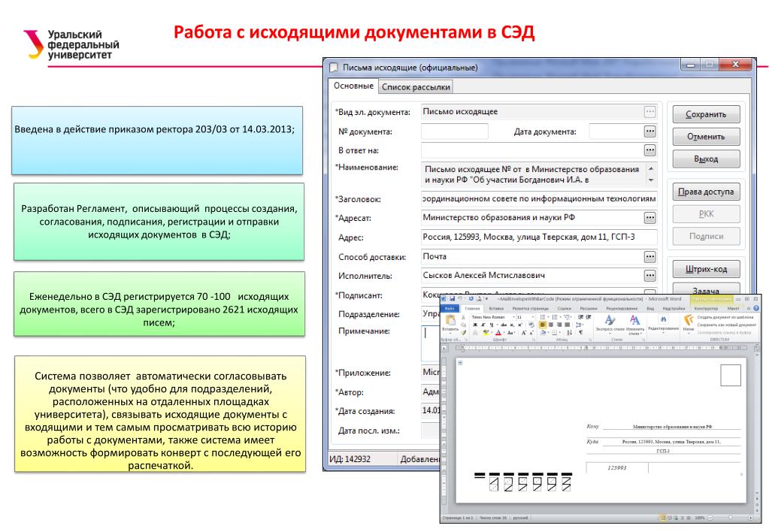Open the Файл tab in Word
This screenshot has height=532, width=769.
pyautogui.click(x=450, y=308)
